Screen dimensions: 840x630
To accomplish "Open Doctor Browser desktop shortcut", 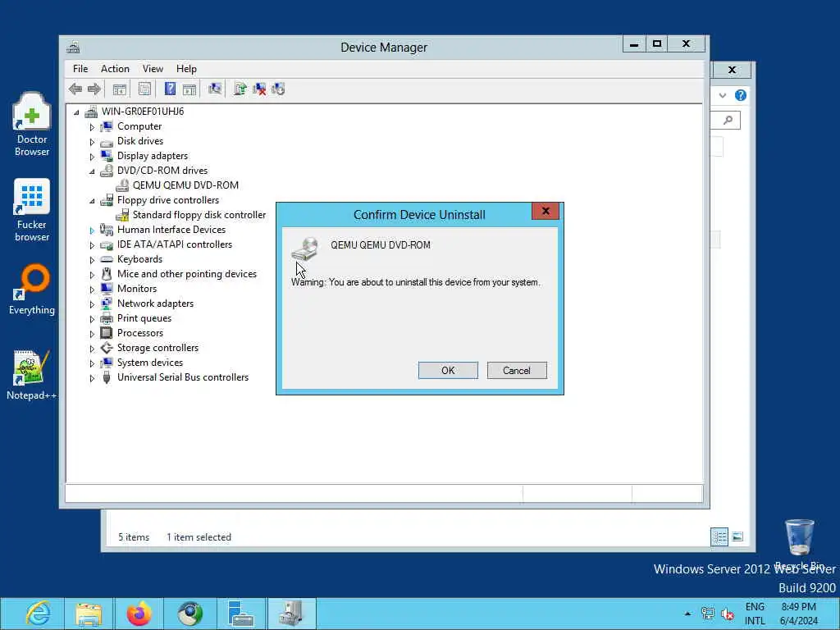I will [32, 125].
